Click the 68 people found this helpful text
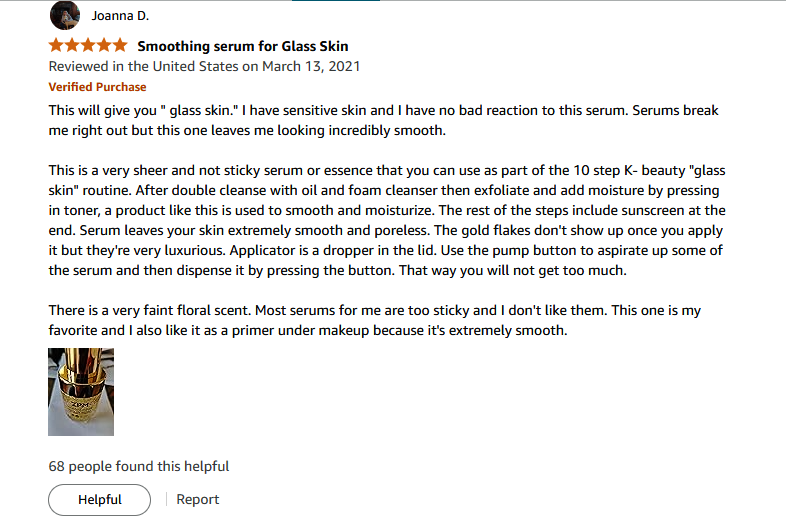This screenshot has width=786, height=516. 139,466
